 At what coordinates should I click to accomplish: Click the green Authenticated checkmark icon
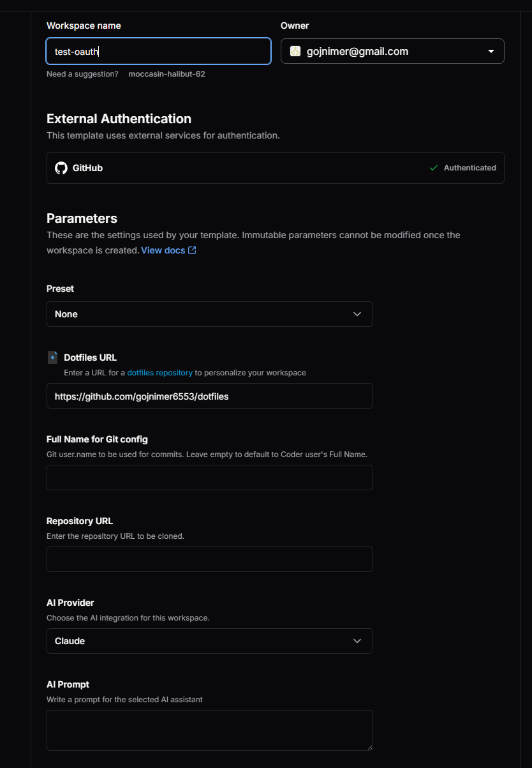coord(434,168)
